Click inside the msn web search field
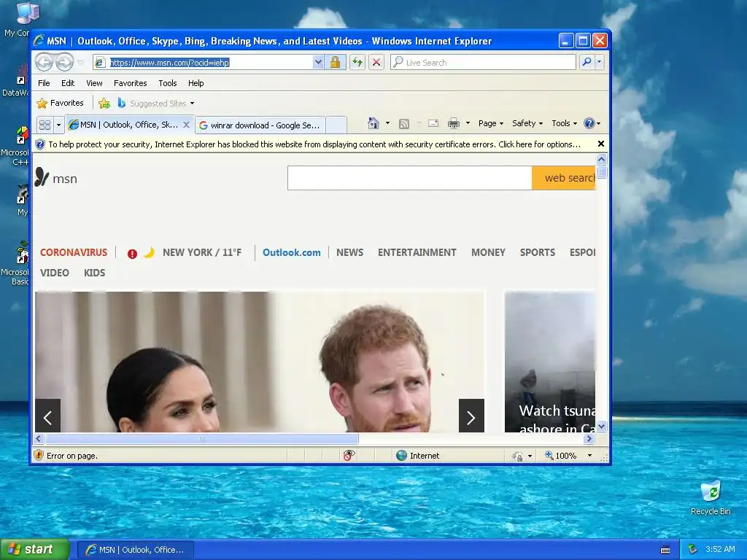This screenshot has width=747, height=560. [x=410, y=178]
